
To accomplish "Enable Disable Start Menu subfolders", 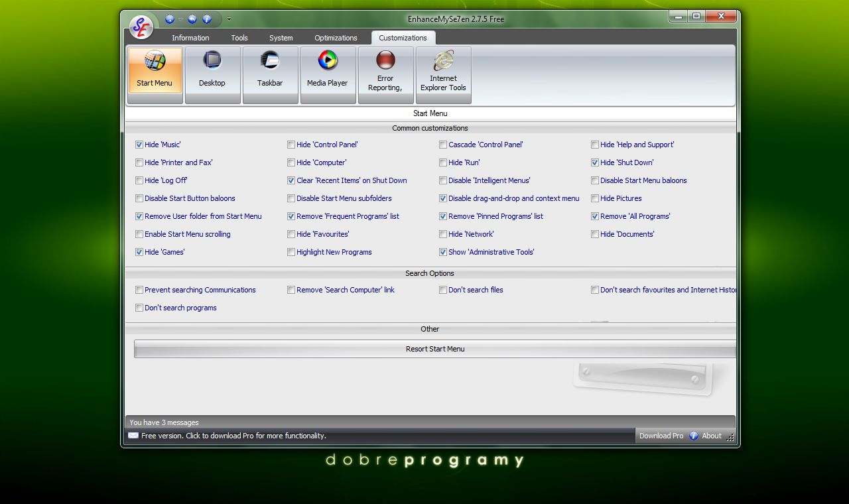I will tap(291, 198).
